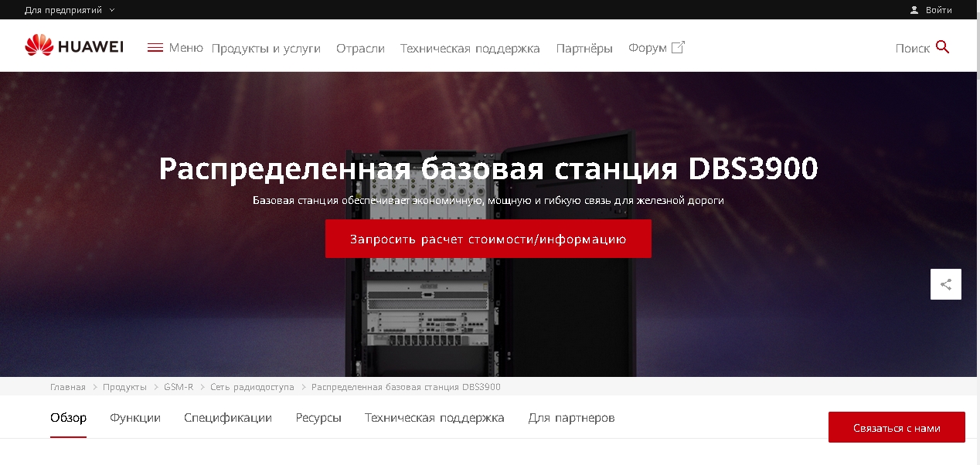Switch to the Функции tab
This screenshot has width=980, height=465.
pos(135,418)
